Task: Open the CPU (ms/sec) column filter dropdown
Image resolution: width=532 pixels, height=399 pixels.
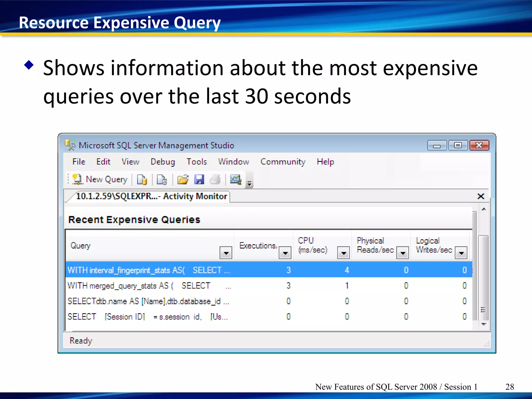Action: (x=343, y=253)
